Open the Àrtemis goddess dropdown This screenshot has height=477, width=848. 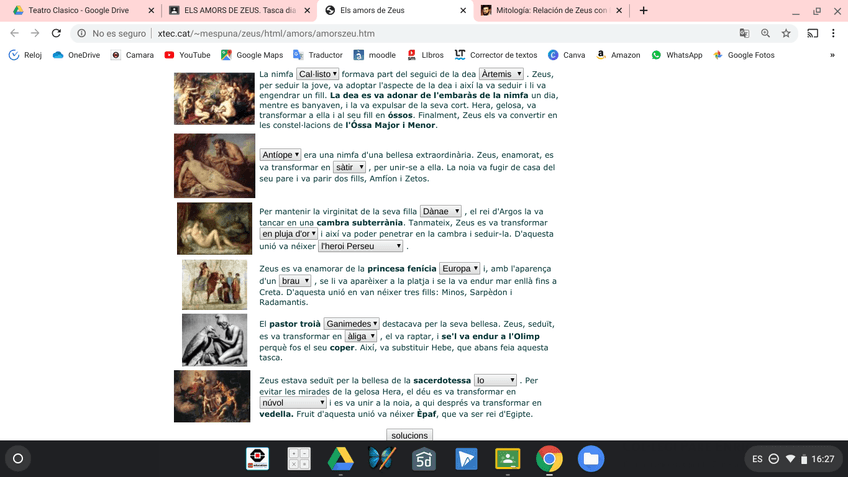pos(501,74)
